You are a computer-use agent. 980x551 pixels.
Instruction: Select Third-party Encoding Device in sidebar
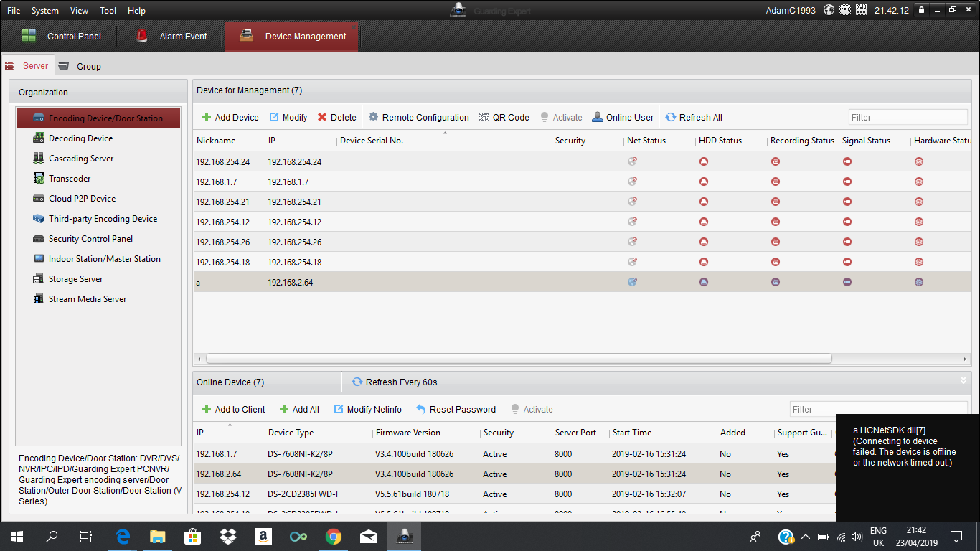[103, 219]
